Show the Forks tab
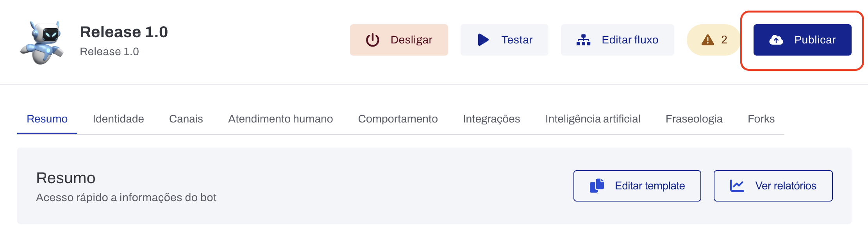 pos(761,119)
